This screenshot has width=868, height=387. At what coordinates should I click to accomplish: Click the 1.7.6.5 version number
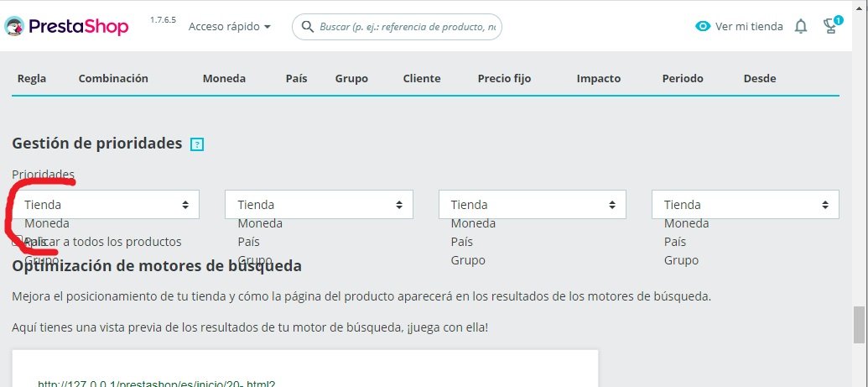coord(163,20)
